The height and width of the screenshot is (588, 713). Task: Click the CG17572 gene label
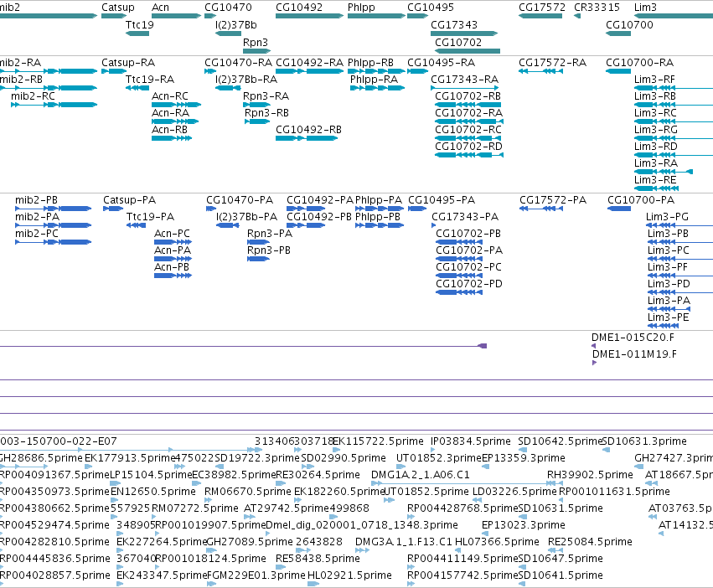click(x=542, y=8)
